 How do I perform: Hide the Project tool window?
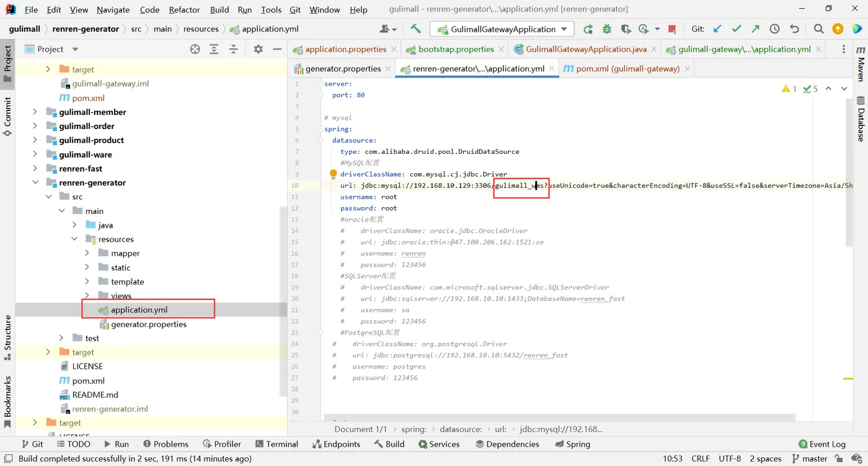[277, 49]
